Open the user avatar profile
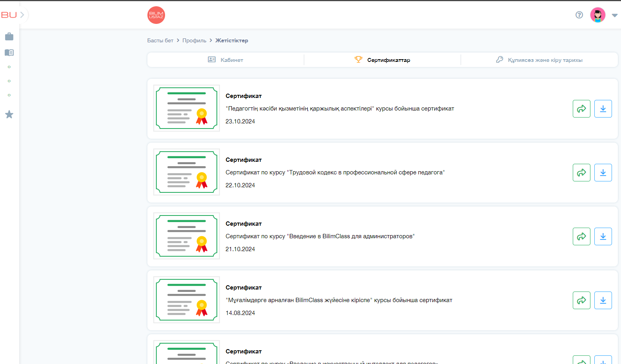The height and width of the screenshot is (364, 621). pos(597,15)
